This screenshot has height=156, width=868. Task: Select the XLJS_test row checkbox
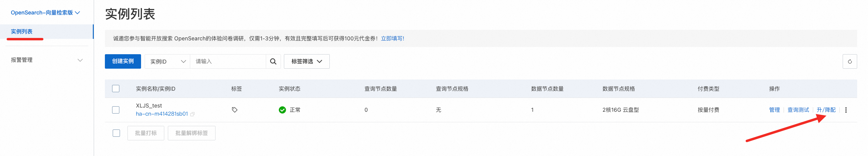click(x=115, y=110)
